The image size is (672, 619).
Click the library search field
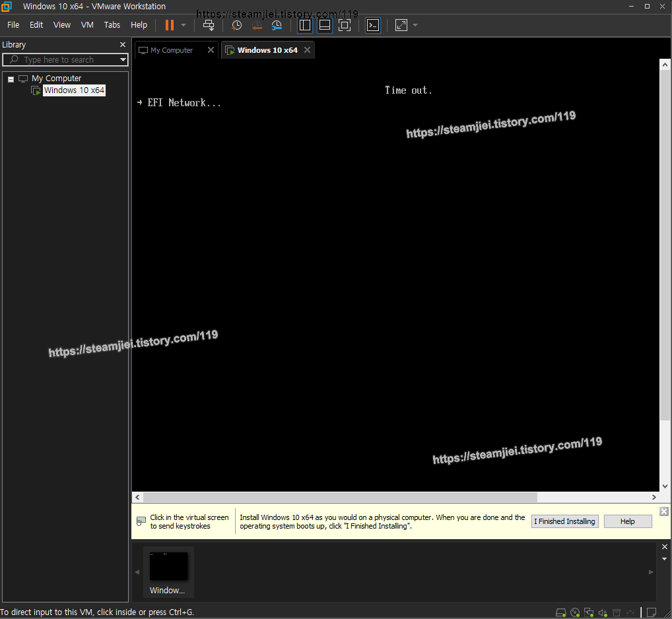point(65,59)
